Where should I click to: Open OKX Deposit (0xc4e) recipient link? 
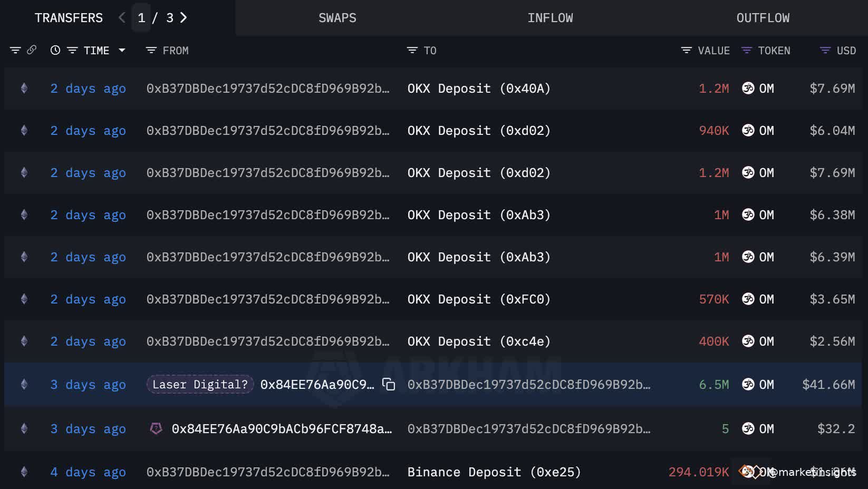coord(479,341)
